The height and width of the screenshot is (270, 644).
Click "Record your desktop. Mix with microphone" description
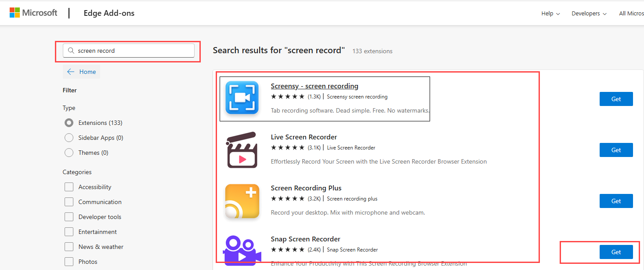348,212
